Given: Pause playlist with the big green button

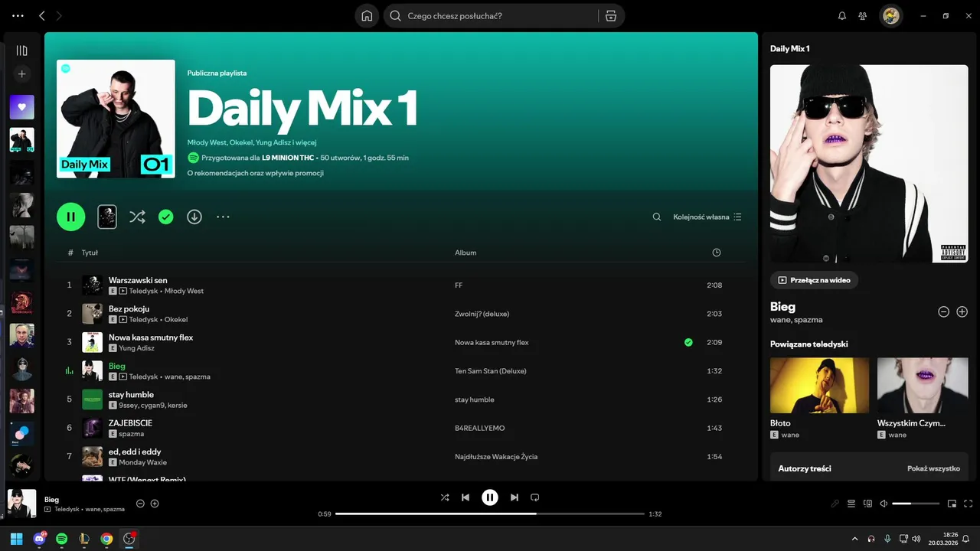Looking at the screenshot, I should (70, 217).
